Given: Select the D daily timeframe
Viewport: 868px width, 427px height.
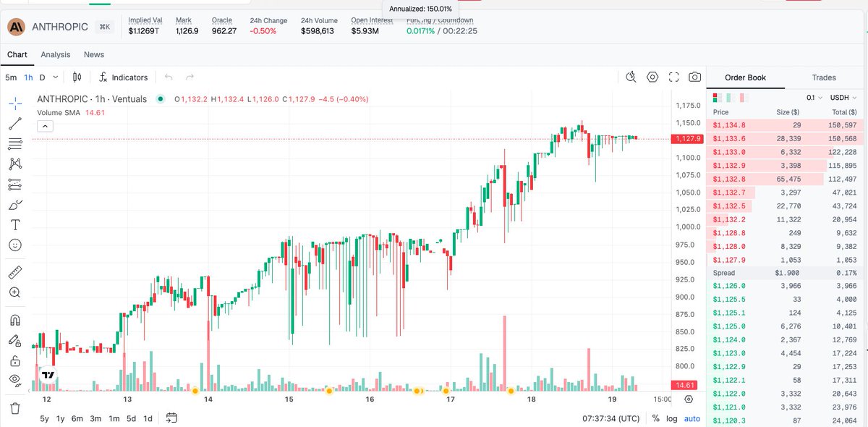Looking at the screenshot, I should click(x=42, y=77).
